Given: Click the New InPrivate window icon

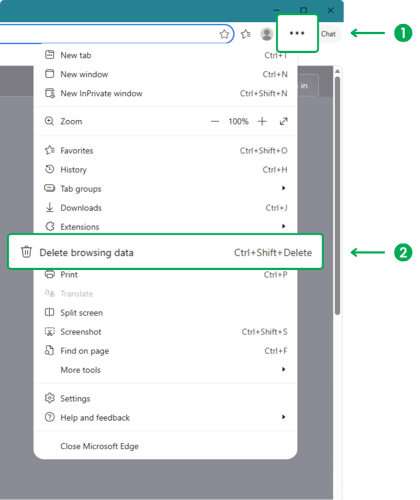Looking at the screenshot, I should (50, 93).
